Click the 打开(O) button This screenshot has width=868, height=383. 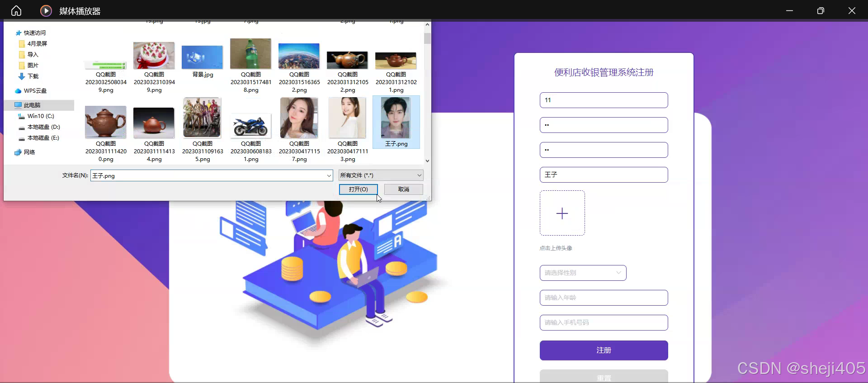tap(358, 189)
